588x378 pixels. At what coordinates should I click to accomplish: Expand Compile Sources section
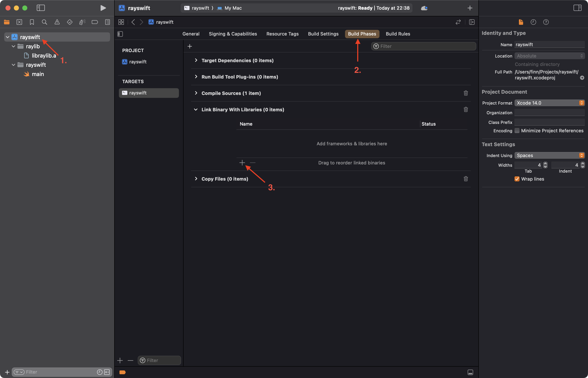(x=196, y=93)
